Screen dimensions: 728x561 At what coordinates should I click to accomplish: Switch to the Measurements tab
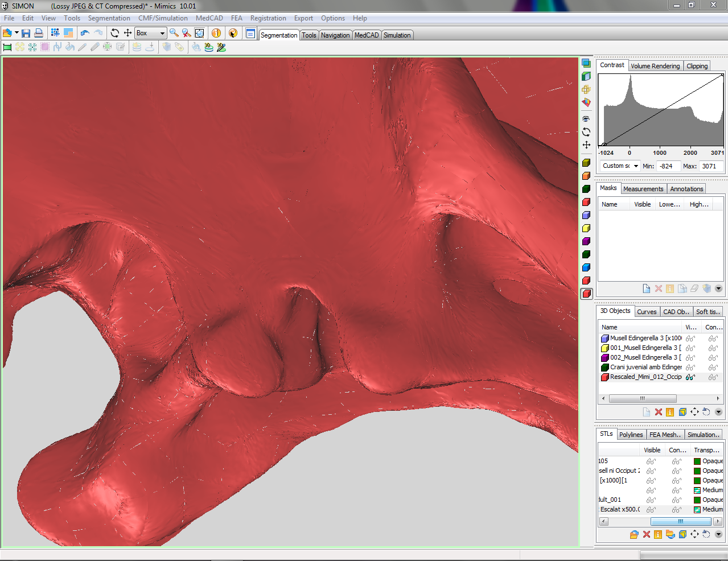[x=643, y=189]
